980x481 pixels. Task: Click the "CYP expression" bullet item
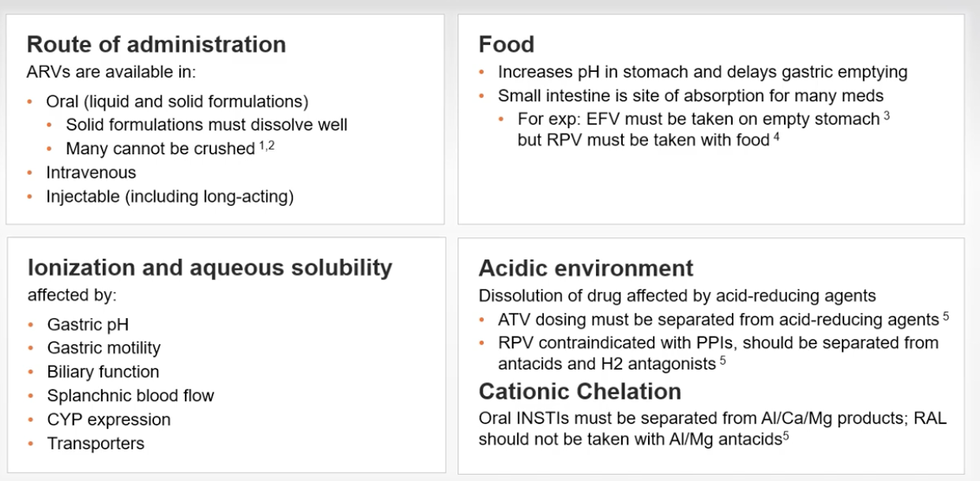(108, 419)
